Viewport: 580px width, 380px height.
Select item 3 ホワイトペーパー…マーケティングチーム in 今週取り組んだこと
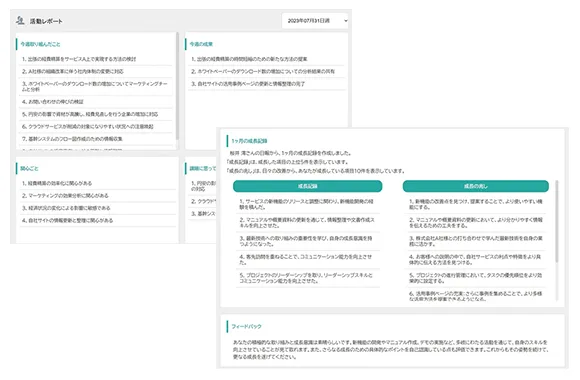[x=95, y=87]
